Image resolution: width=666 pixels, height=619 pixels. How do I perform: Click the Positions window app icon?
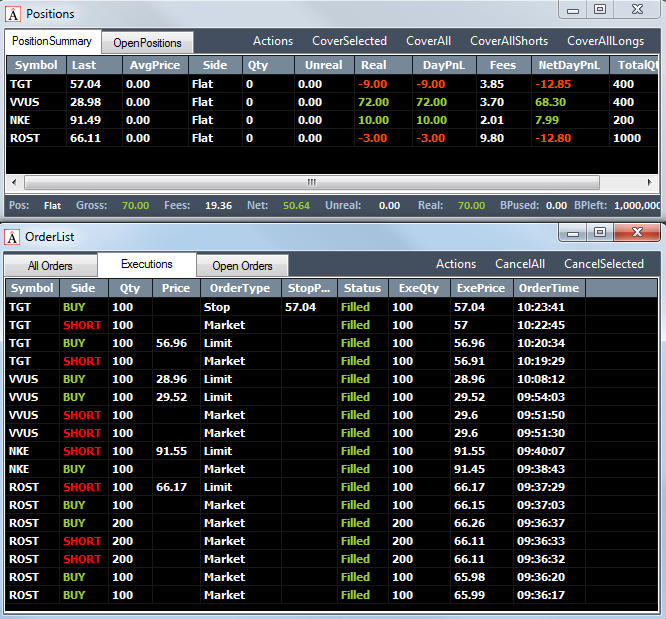(13, 14)
